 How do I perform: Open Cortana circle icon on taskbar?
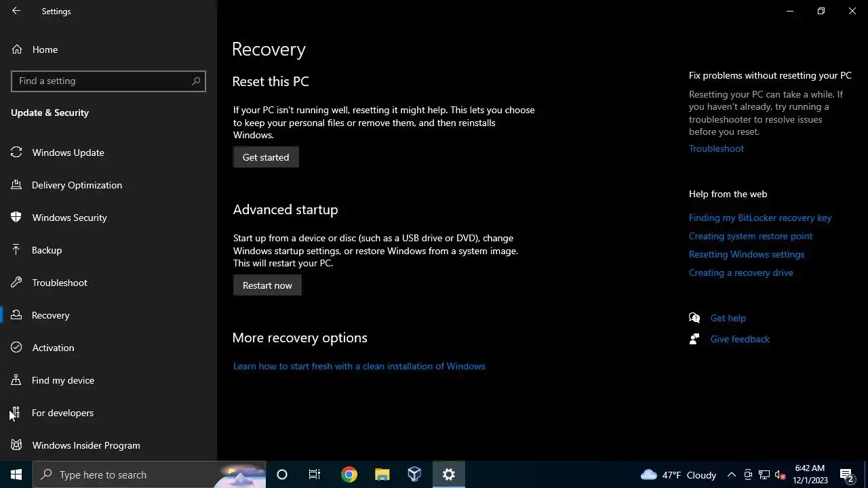coord(282,474)
